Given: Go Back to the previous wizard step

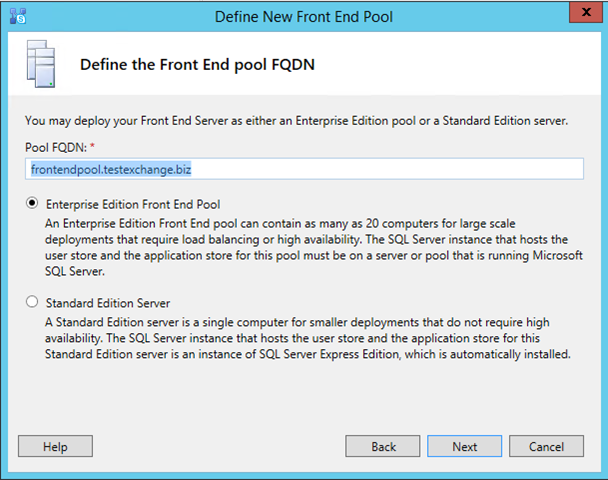Looking at the screenshot, I should [383, 446].
